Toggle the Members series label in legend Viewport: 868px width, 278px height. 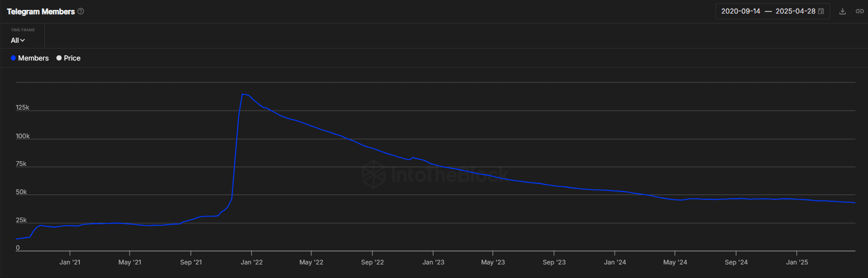[33, 58]
